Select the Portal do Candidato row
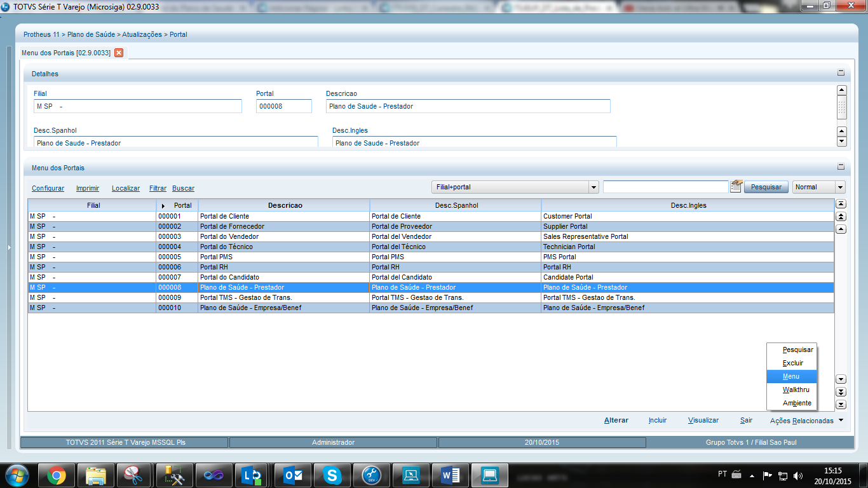The image size is (868, 488). [431, 277]
